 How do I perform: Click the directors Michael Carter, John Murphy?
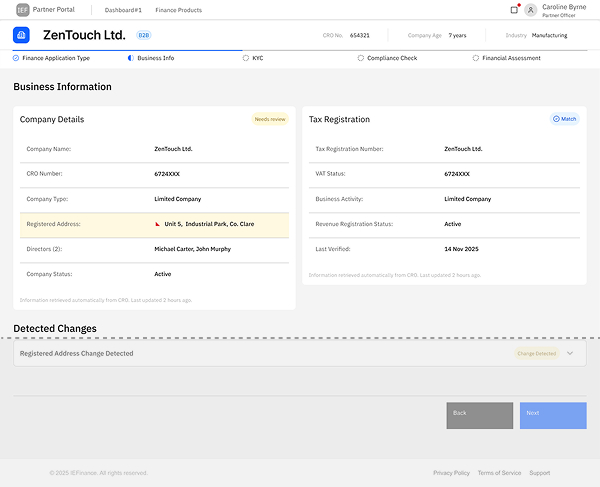(192, 249)
